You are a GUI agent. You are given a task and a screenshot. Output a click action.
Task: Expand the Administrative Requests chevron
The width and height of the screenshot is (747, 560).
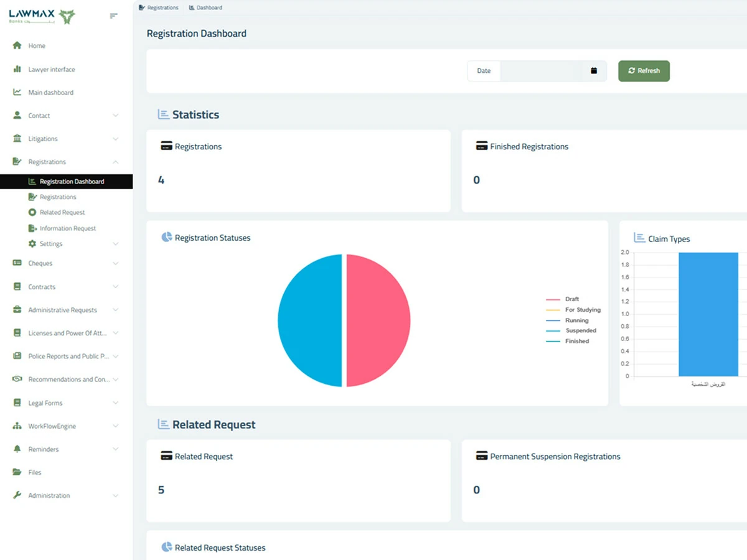[x=116, y=310]
